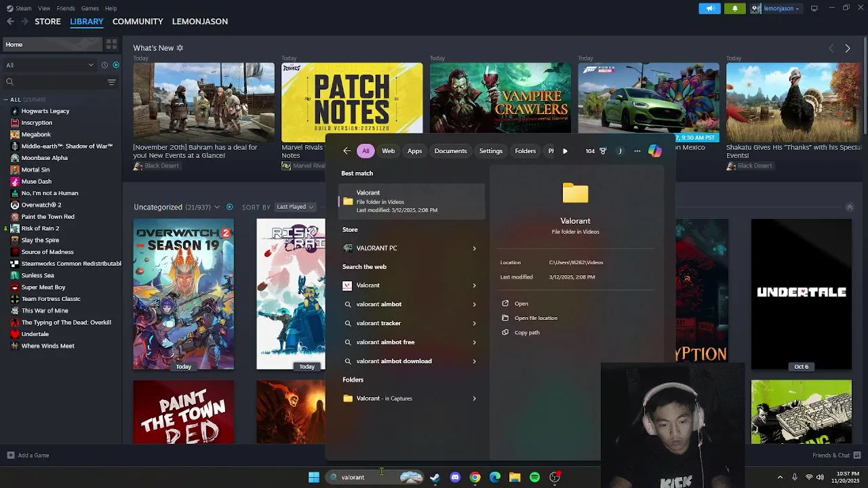Toggle play filter beside Uncategorized

[229, 207]
